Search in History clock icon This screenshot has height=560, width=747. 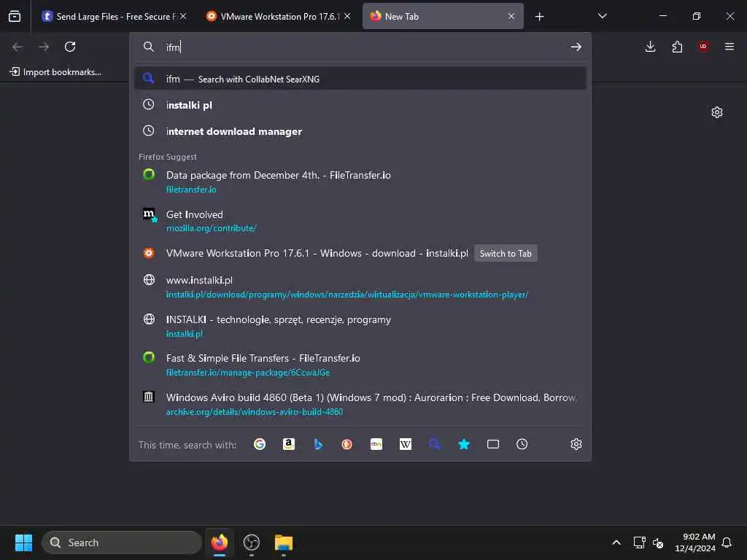tap(522, 444)
